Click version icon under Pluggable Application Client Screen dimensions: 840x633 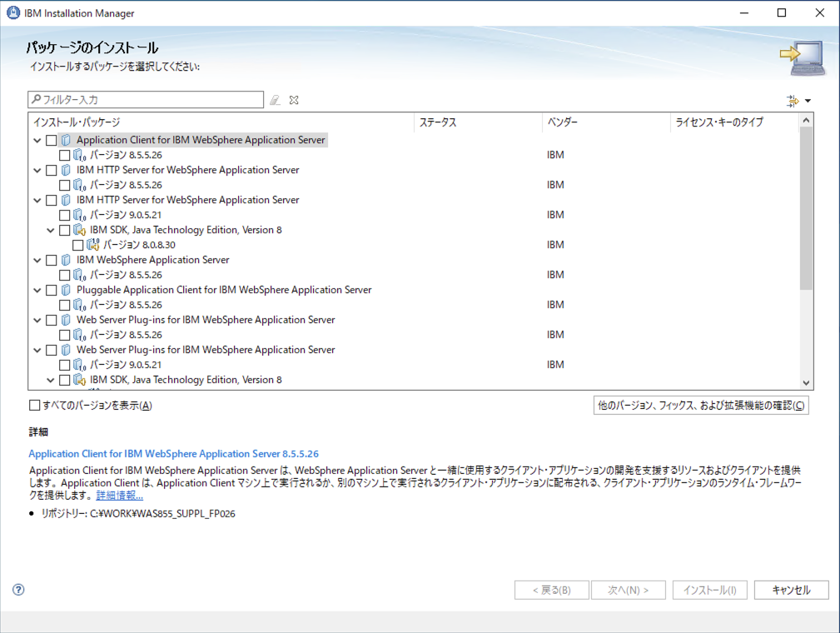tap(80, 305)
